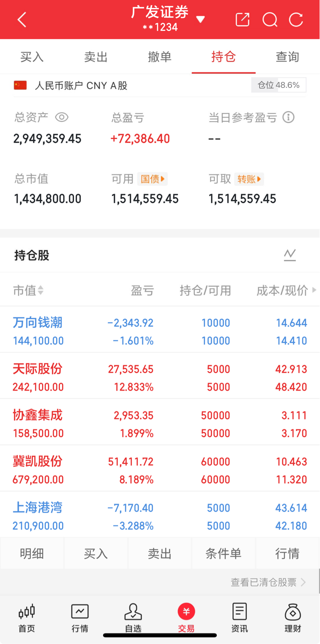The height and width of the screenshot is (644, 320).
Task: Open the search magnifier icon
Action: [270, 20]
